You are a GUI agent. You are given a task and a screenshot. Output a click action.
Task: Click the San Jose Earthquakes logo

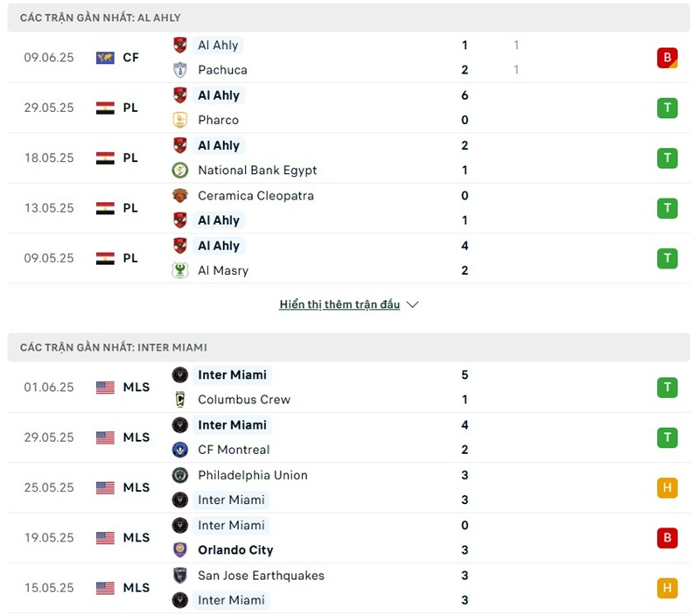[x=180, y=576]
